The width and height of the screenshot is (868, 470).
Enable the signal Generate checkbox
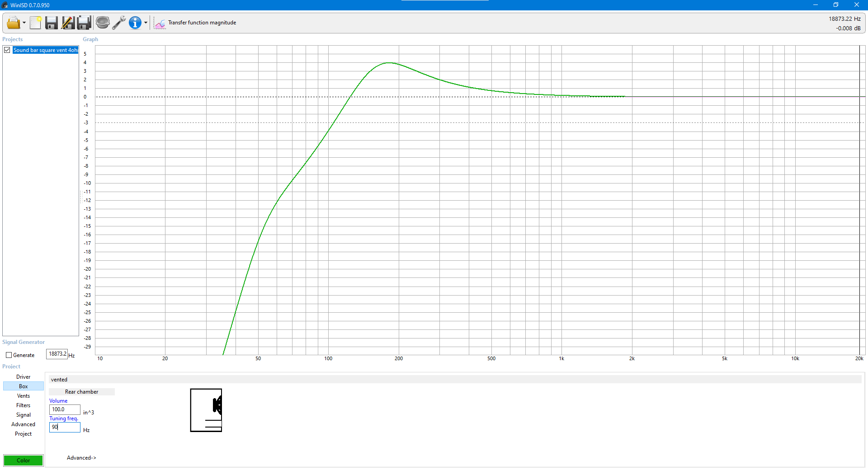pos(9,355)
